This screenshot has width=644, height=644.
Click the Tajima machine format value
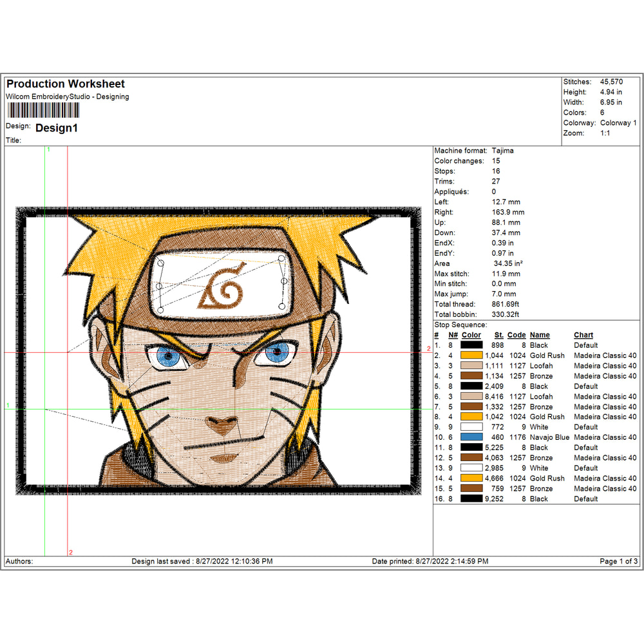[x=502, y=150]
